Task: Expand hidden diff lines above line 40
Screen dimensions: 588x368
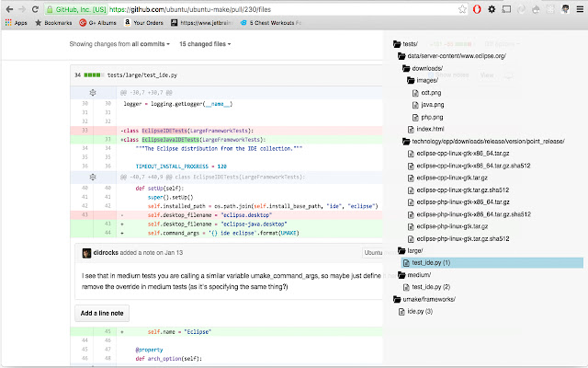Action: [93, 176]
